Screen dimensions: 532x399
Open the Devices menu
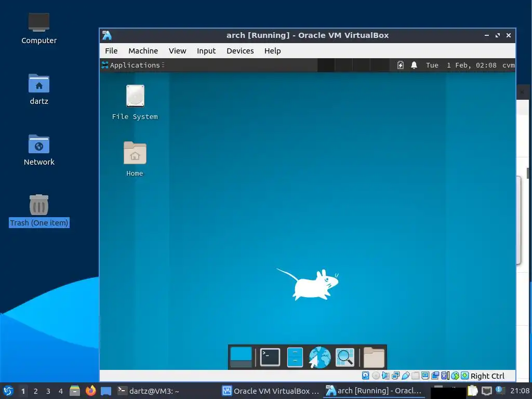[240, 51]
